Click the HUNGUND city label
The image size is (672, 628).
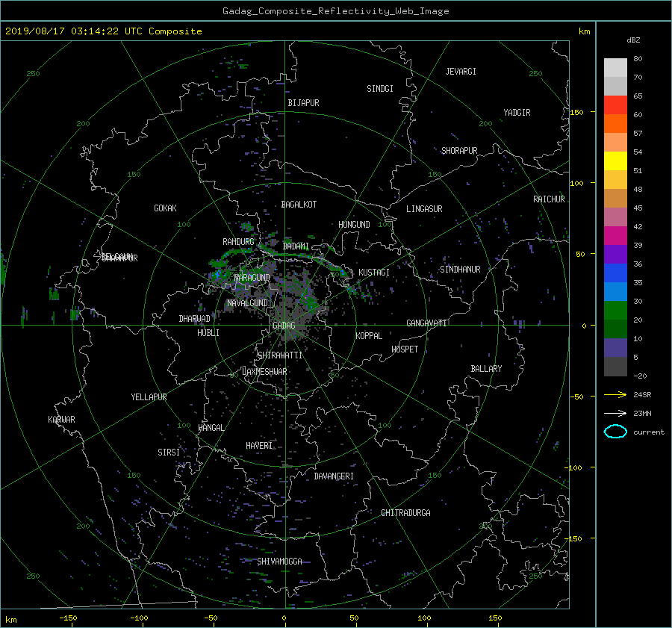point(354,225)
